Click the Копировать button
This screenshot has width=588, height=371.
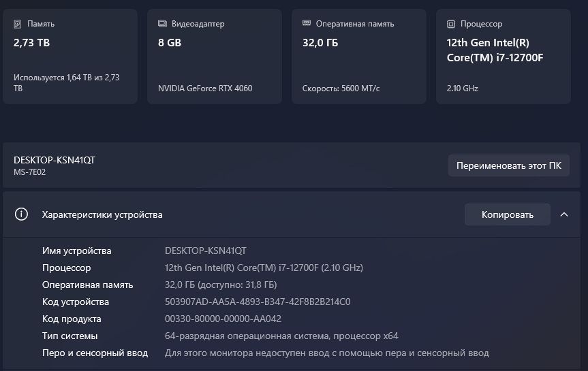click(508, 214)
